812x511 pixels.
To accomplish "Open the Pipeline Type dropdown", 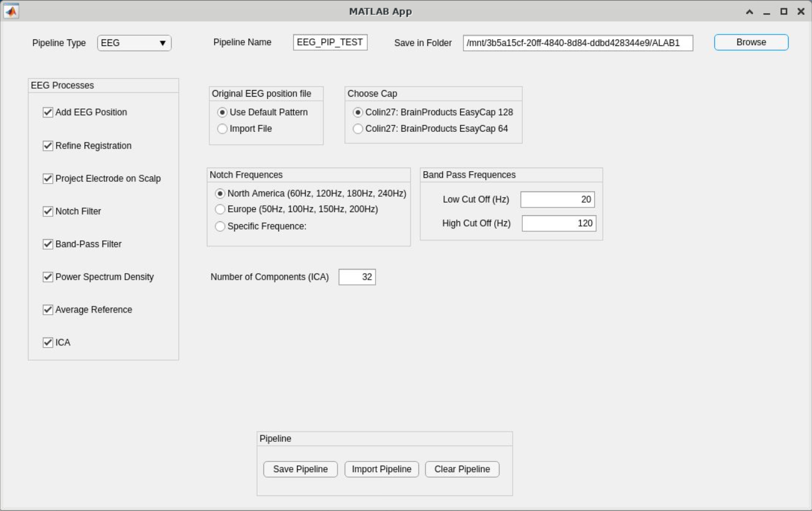I will [x=134, y=43].
